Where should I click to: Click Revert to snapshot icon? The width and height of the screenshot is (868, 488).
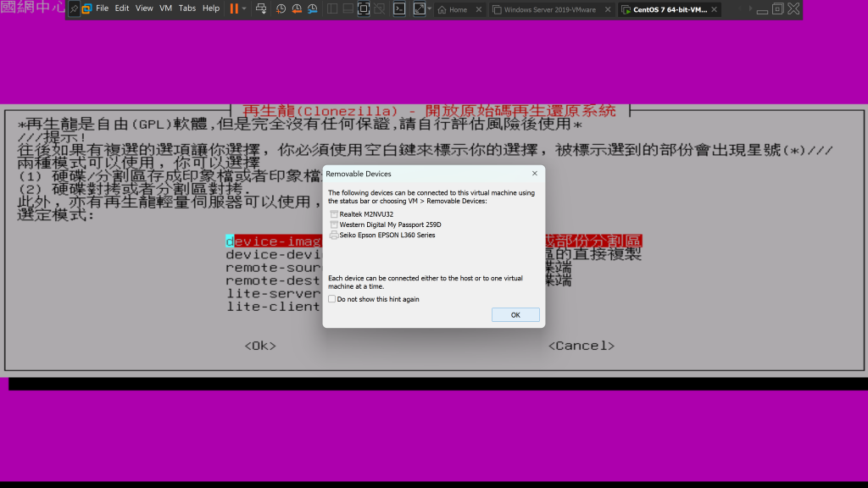click(x=297, y=8)
